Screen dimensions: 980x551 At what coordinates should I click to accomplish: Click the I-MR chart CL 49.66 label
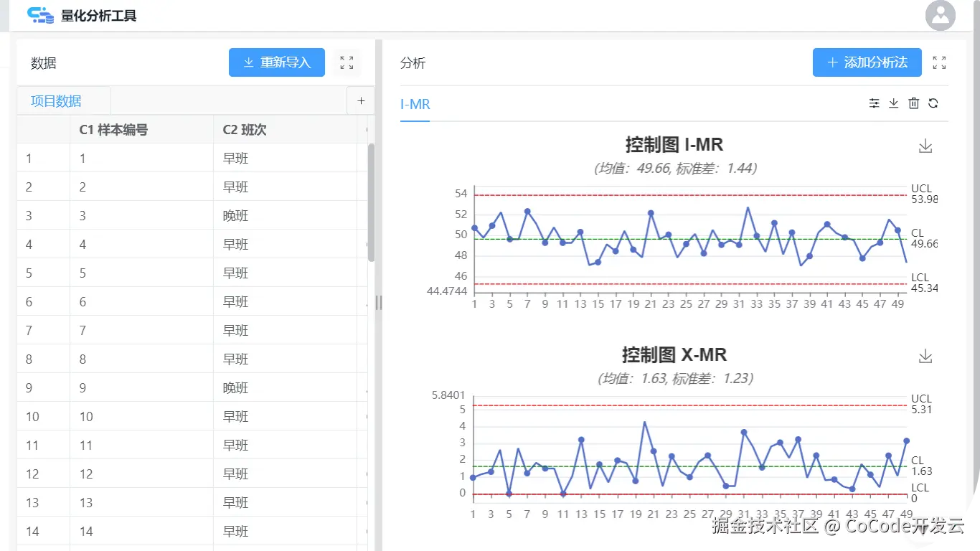click(924, 238)
